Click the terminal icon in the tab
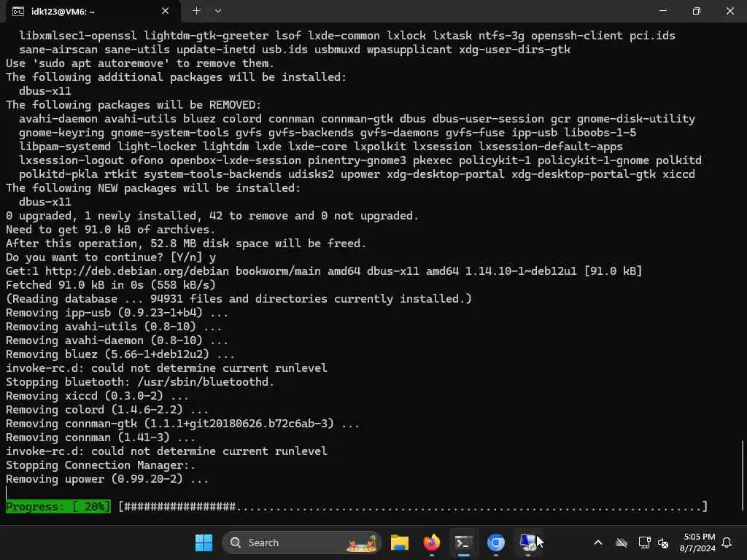Image resolution: width=747 pixels, height=560 pixels. point(18,12)
